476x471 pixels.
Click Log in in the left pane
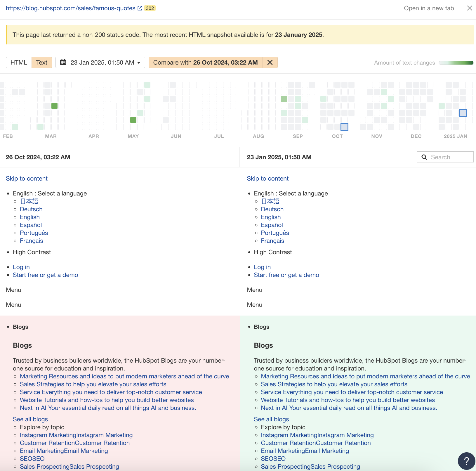(x=21, y=267)
